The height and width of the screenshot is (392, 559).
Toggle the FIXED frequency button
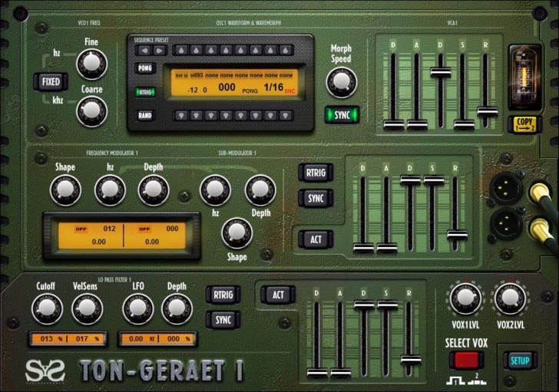(51, 82)
